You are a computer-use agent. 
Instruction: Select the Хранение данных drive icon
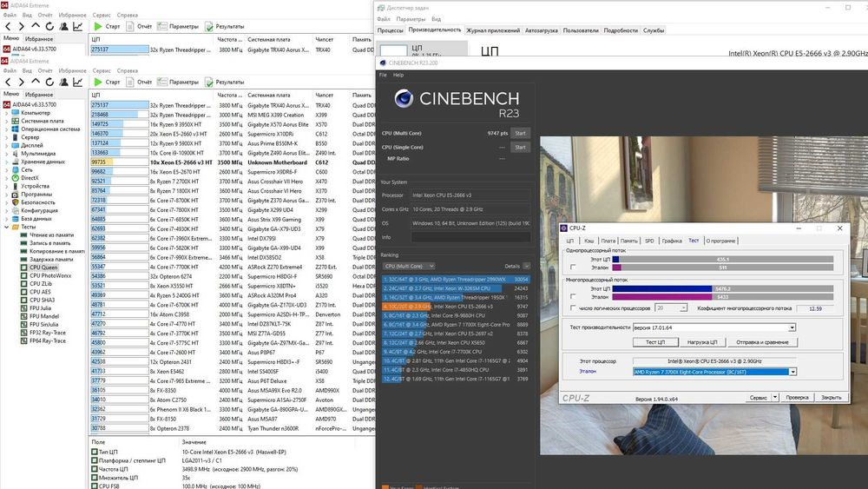[x=16, y=162]
